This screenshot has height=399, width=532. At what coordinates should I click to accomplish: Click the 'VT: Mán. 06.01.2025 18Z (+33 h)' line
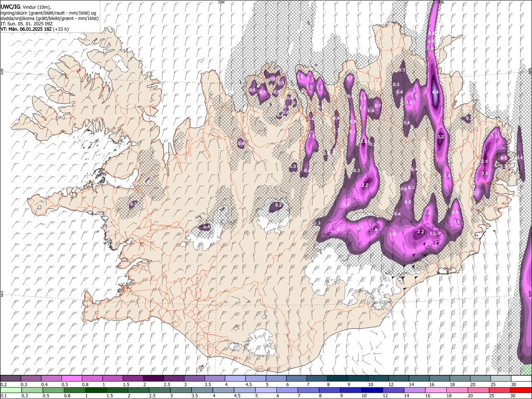click(x=34, y=29)
